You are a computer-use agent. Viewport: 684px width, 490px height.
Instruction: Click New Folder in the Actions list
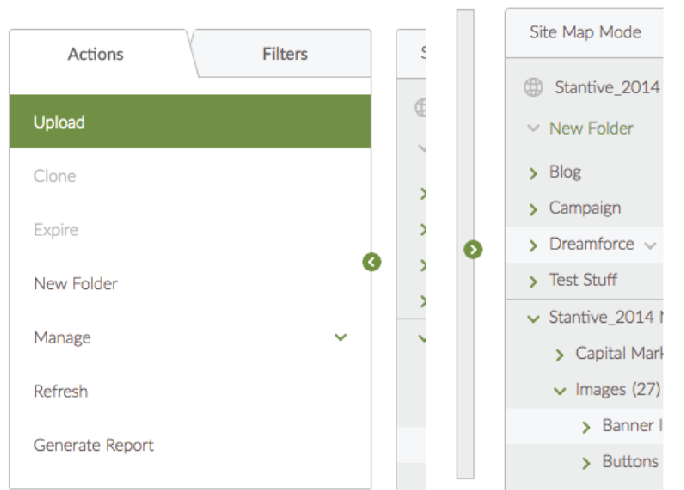[x=76, y=284]
